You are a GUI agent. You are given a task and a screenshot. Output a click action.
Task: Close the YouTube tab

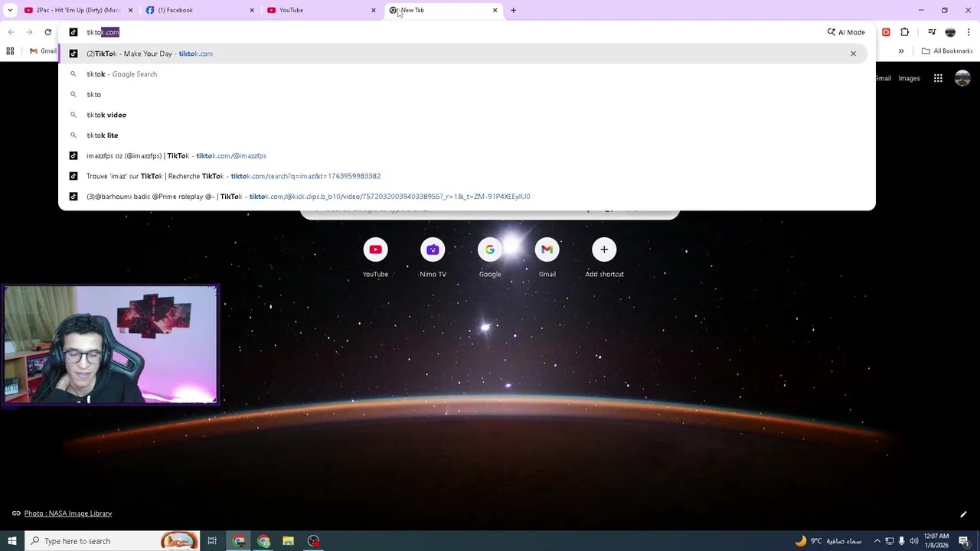pyautogui.click(x=374, y=10)
